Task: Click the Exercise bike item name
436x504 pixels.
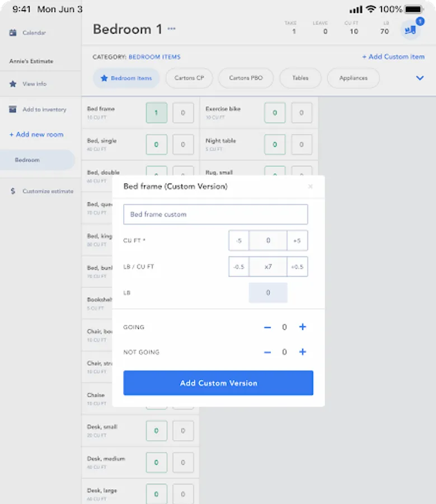Action: [x=223, y=109]
